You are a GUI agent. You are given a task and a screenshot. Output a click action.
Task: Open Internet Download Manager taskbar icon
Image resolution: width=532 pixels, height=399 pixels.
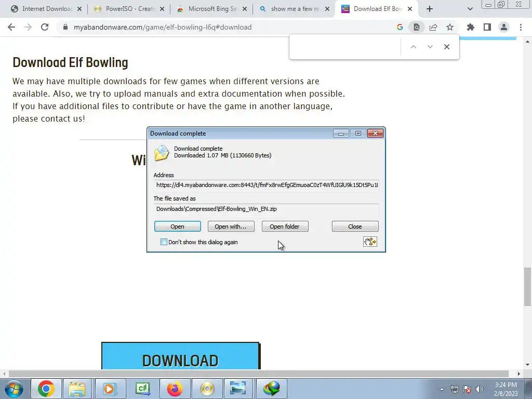coord(271,389)
